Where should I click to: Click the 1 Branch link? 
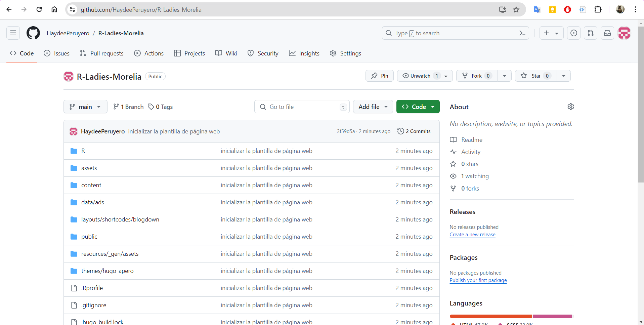[128, 107]
